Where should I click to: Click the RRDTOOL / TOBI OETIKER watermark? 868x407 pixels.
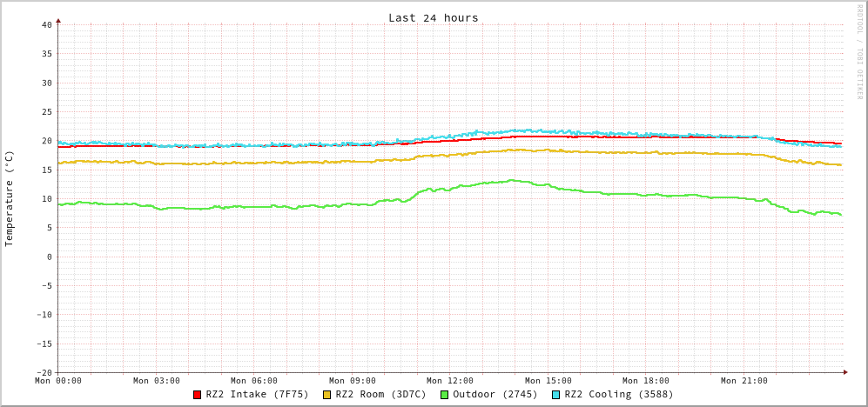coord(859,52)
